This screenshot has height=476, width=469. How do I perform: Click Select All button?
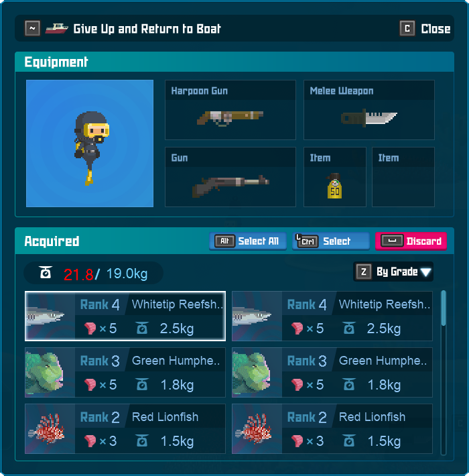click(x=247, y=241)
